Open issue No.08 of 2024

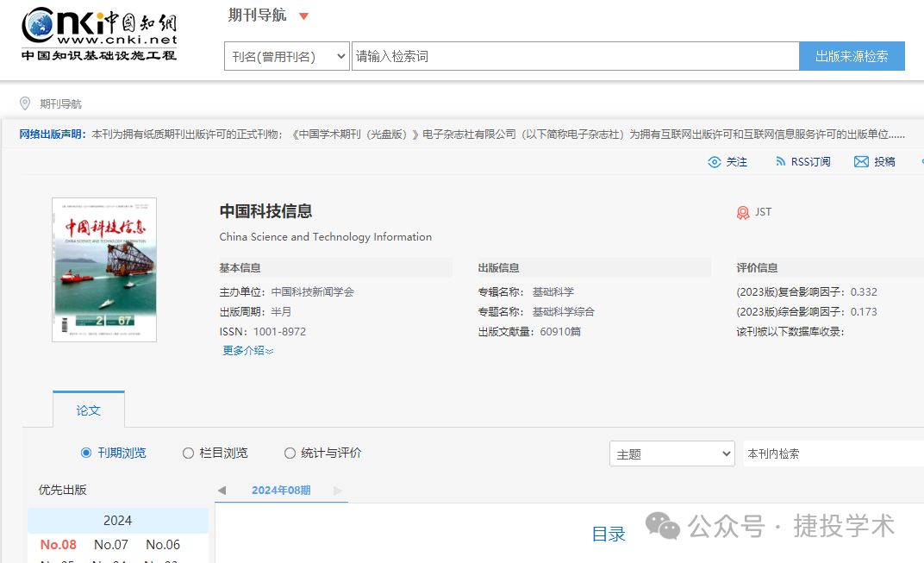tap(59, 545)
